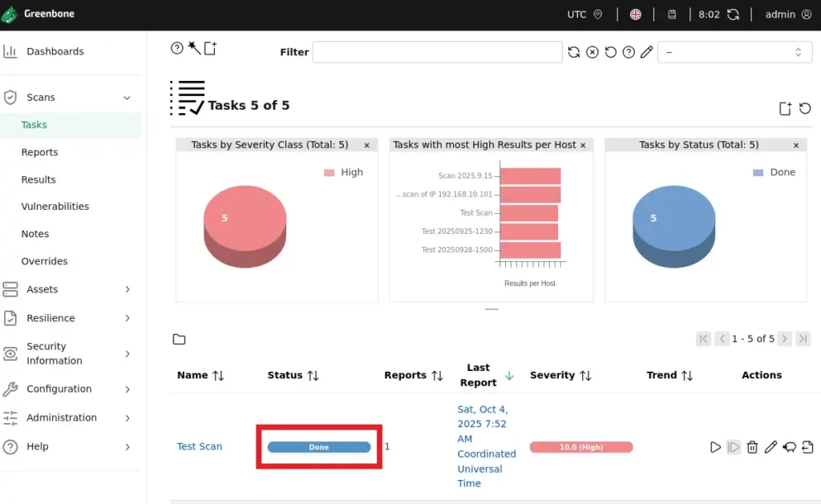Close the Tasks by Status chart

pyautogui.click(x=796, y=146)
